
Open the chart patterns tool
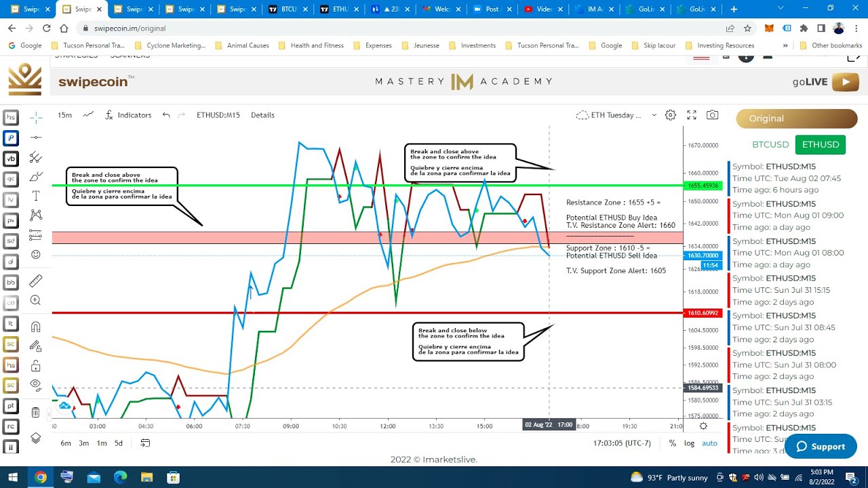pyautogui.click(x=36, y=216)
